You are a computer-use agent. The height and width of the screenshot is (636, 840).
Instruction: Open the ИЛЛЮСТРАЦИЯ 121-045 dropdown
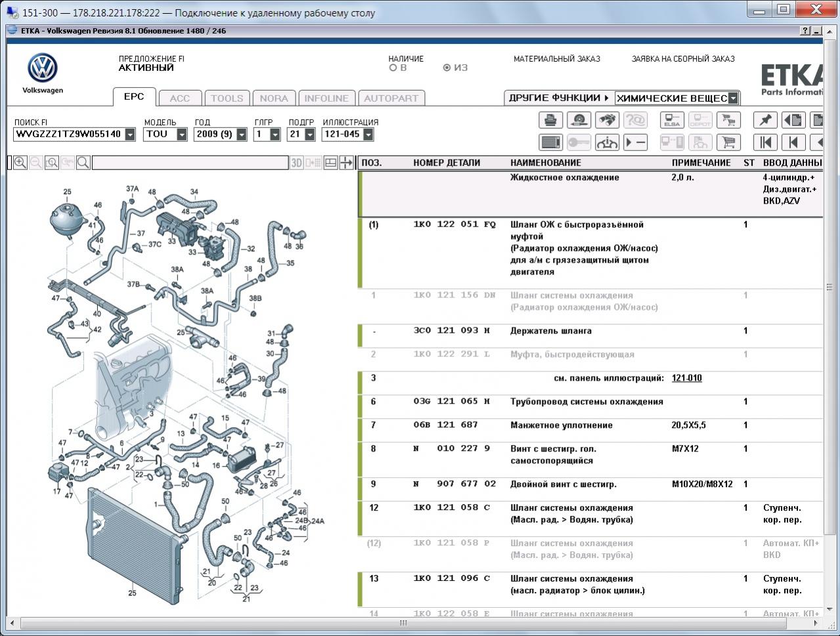click(x=368, y=135)
